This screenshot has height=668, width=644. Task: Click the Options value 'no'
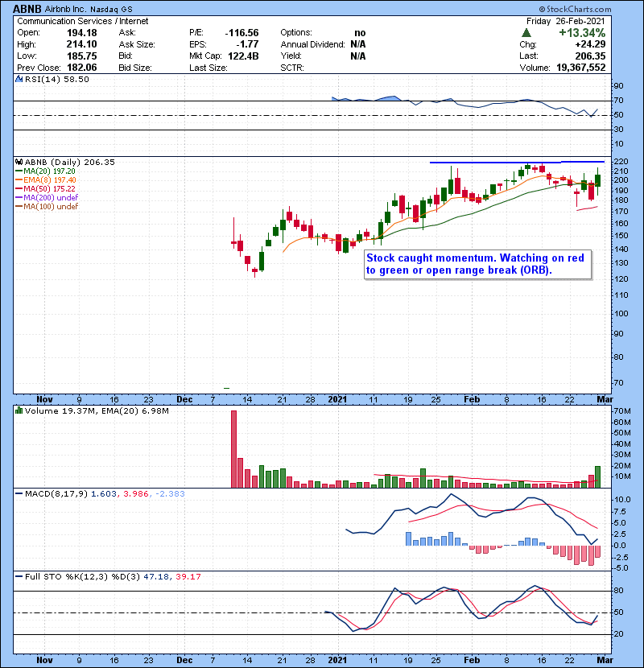tap(360, 33)
